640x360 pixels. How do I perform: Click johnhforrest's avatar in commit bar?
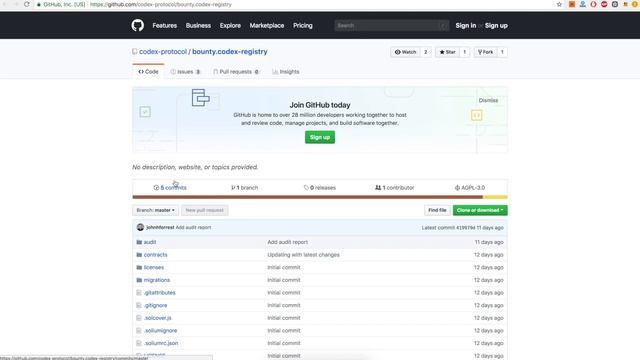point(140,227)
